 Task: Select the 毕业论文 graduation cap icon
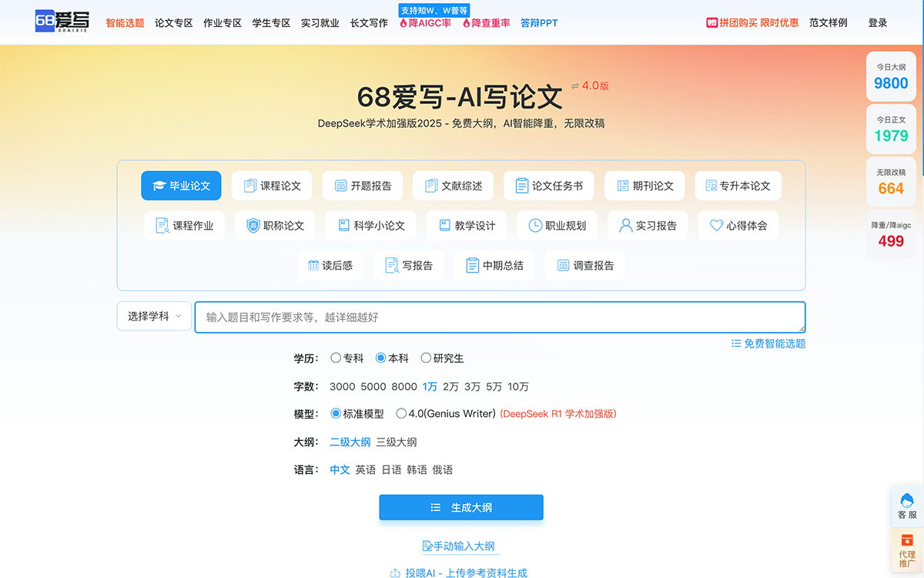click(159, 186)
